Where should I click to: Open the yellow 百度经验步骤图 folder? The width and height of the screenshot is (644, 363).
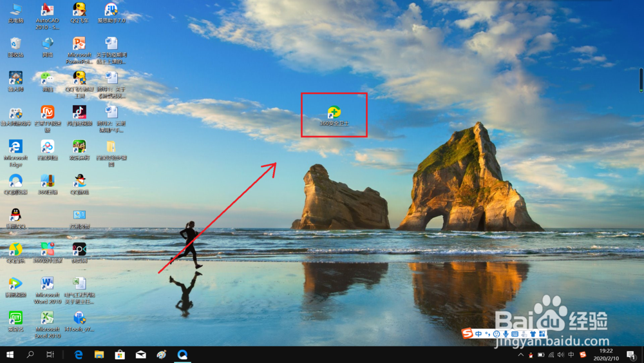click(x=111, y=153)
